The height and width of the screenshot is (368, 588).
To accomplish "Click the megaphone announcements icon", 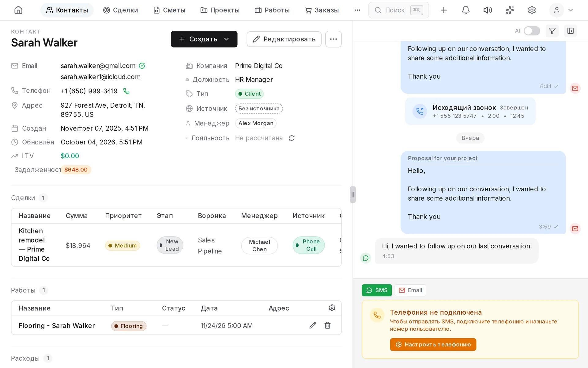I will point(488,10).
